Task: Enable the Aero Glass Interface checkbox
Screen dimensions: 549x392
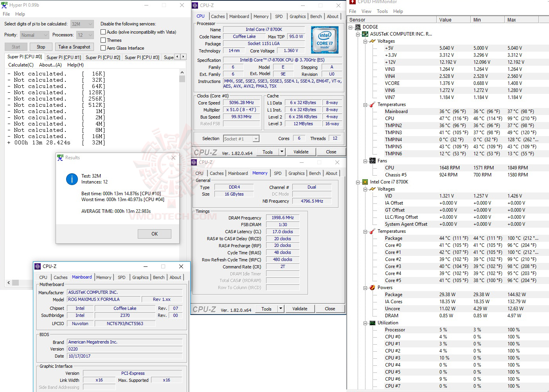Action: tap(103, 48)
